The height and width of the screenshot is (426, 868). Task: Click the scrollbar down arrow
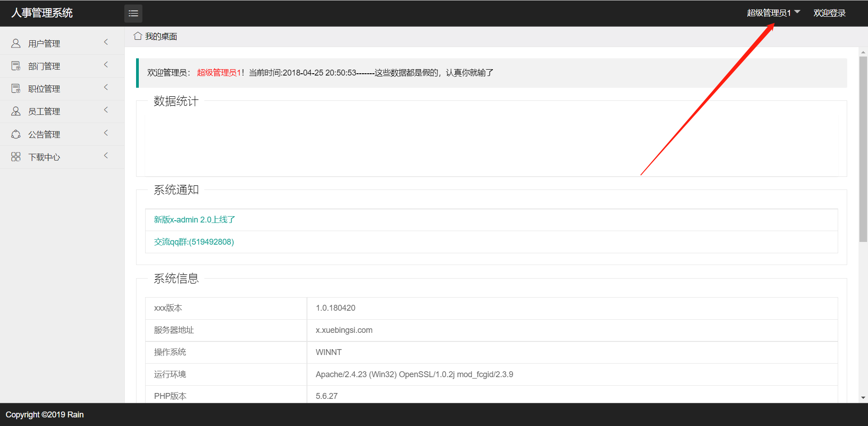pyautogui.click(x=863, y=398)
